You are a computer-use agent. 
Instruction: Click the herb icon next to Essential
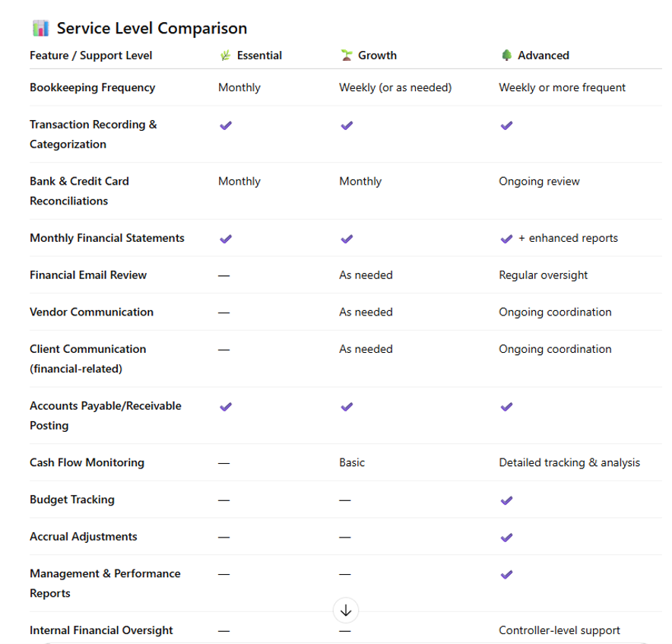pos(225,56)
